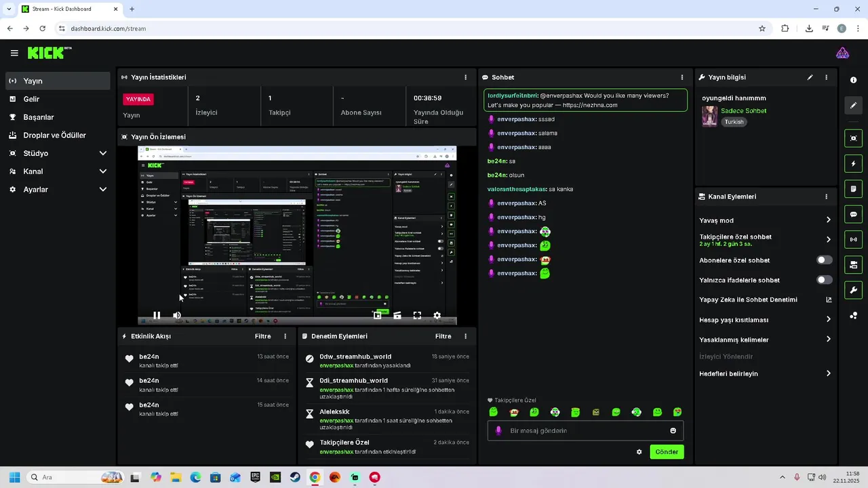Viewport: 868px width, 488px height.
Task: Open Kanal Eylemleri panel options menu
Action: [x=826, y=197]
